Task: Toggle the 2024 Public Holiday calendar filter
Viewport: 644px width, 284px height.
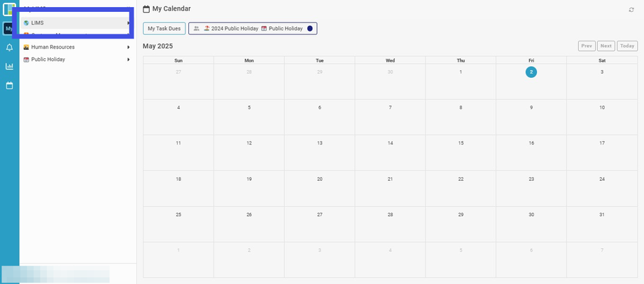Action: point(231,28)
